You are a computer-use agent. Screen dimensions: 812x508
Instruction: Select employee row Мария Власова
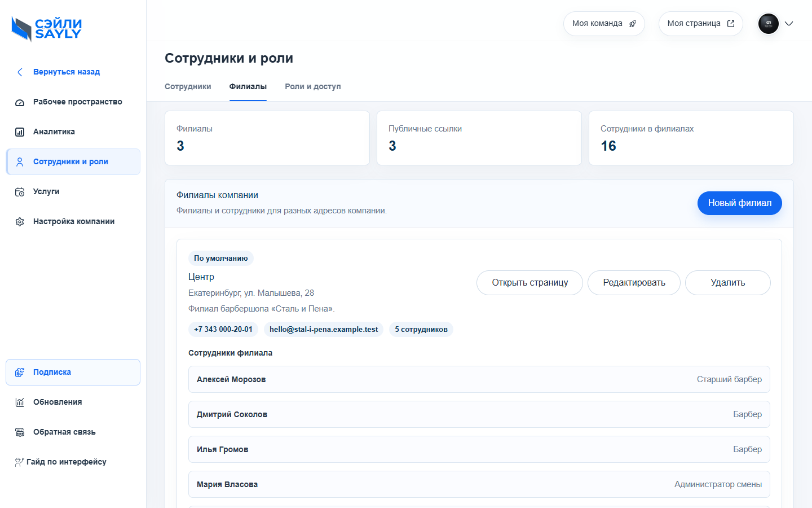click(x=479, y=484)
